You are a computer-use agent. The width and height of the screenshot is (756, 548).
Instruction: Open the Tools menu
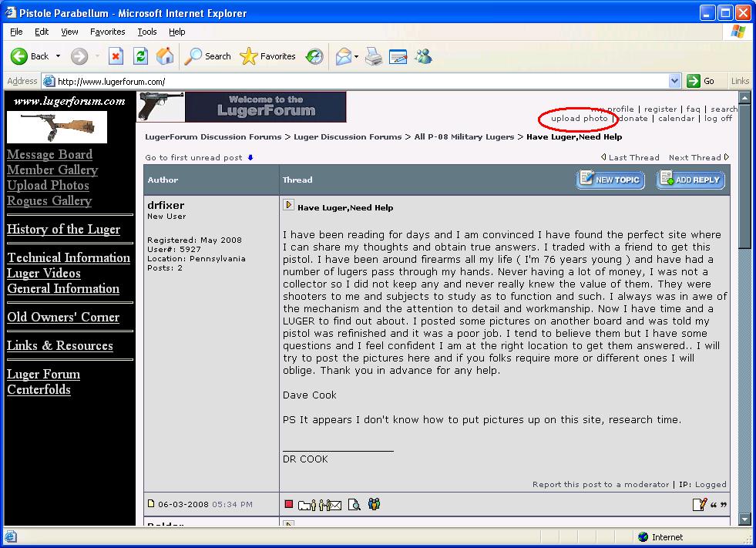tap(147, 32)
